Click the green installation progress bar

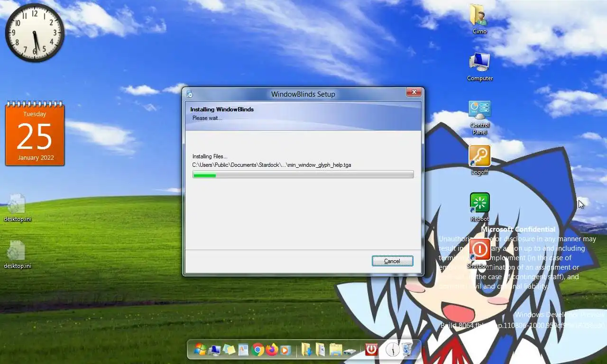click(303, 174)
